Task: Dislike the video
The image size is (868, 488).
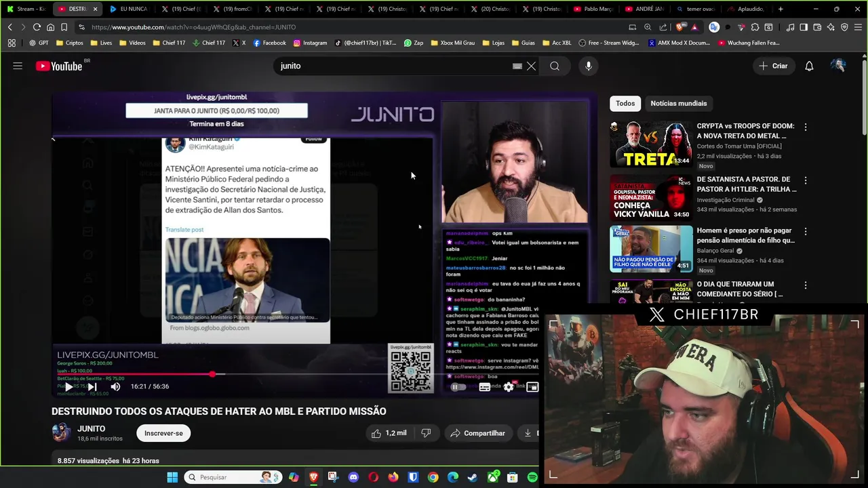Action: click(x=426, y=433)
